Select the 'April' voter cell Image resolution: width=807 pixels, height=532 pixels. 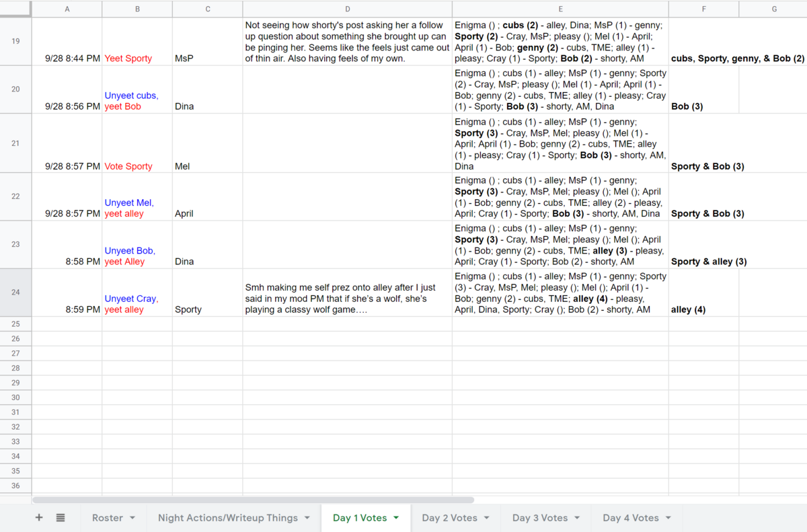point(208,196)
